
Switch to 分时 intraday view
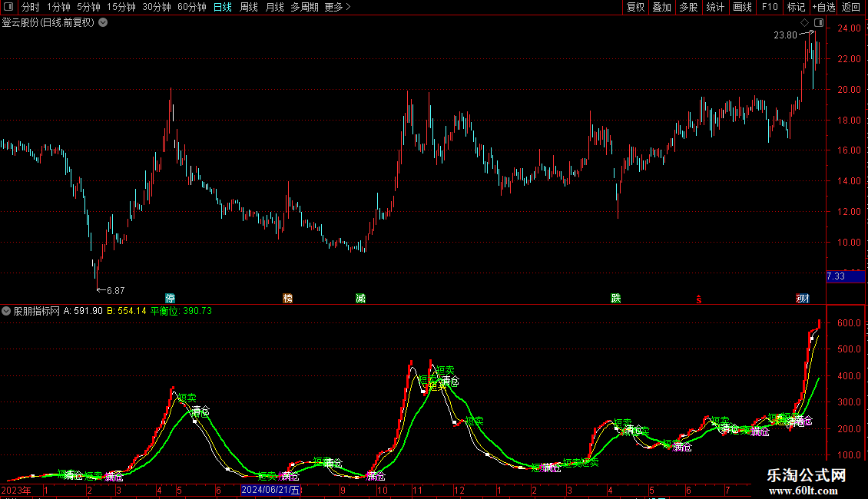tap(31, 7)
